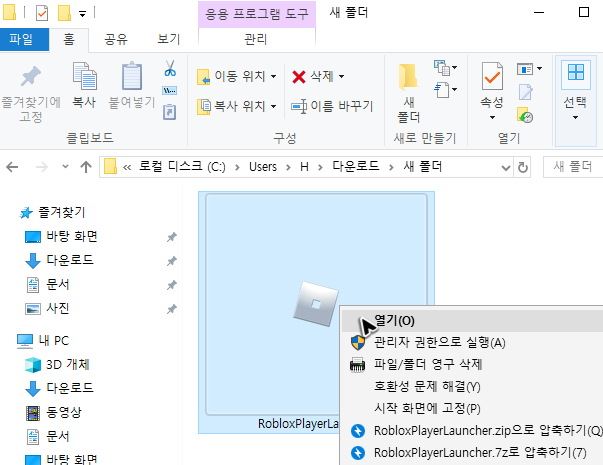This screenshot has height=465, width=603.
Task: Click the Copy (복사) ribbon icon
Action: pyautogui.click(x=84, y=76)
